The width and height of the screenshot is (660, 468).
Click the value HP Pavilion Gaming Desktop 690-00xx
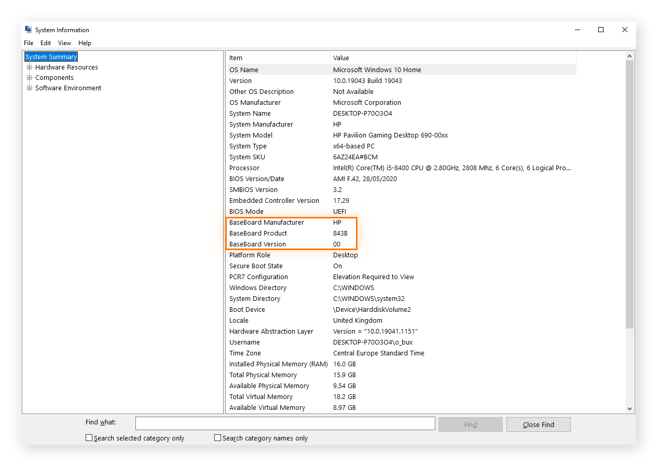[x=390, y=136]
